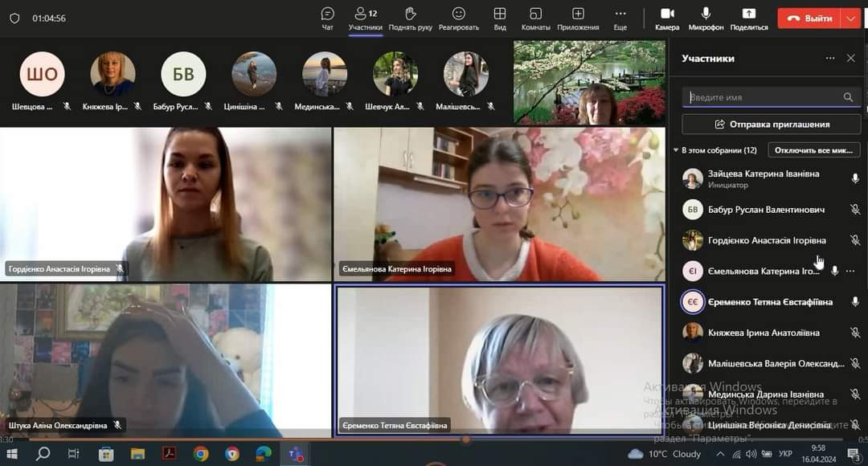Image resolution: width=868 pixels, height=466 pixels.
Task: Open File Explorer from taskbar
Action: [137, 454]
